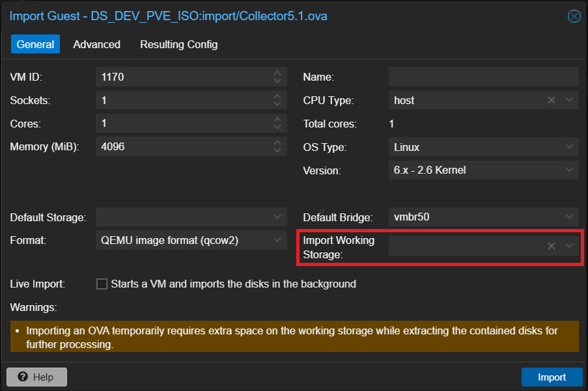Click the Cores spinner arrows
This screenshot has width=588, height=391.
click(277, 124)
